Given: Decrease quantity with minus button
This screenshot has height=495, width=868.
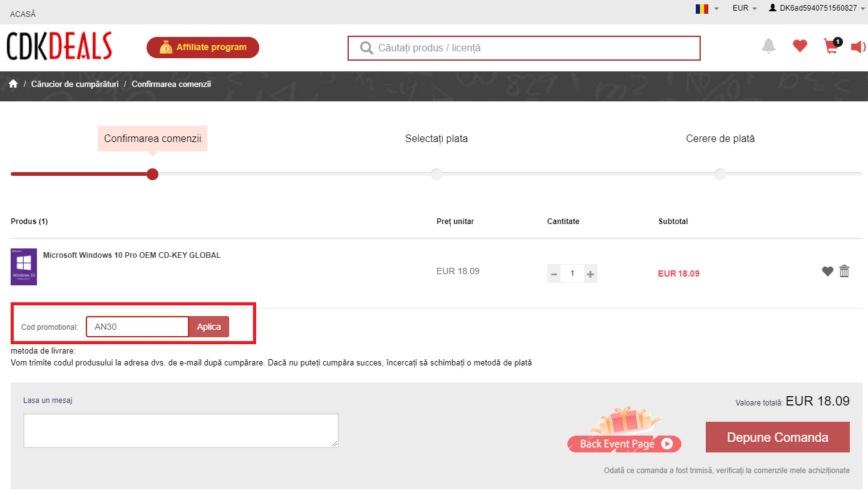Looking at the screenshot, I should [554, 273].
